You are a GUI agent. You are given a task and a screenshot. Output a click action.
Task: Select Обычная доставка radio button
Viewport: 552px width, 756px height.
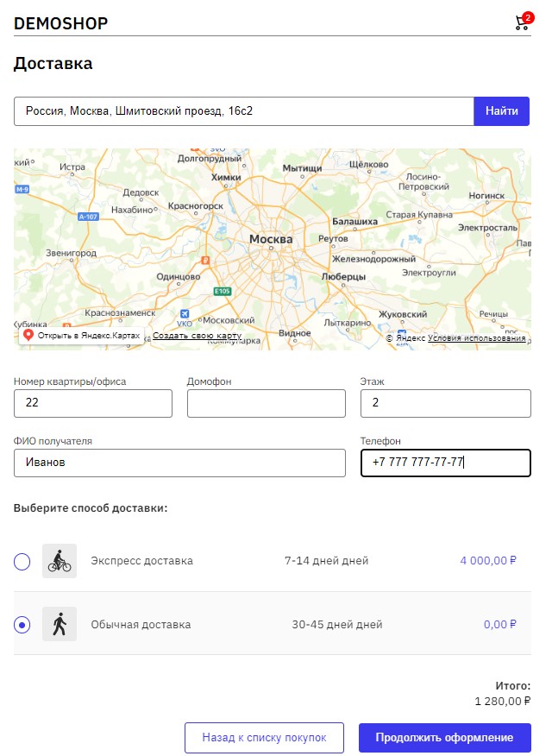point(22,625)
